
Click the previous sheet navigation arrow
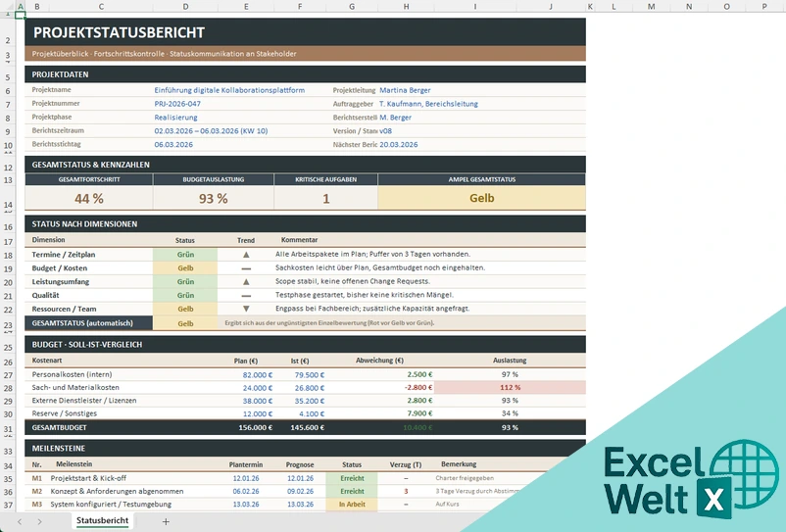point(20,521)
